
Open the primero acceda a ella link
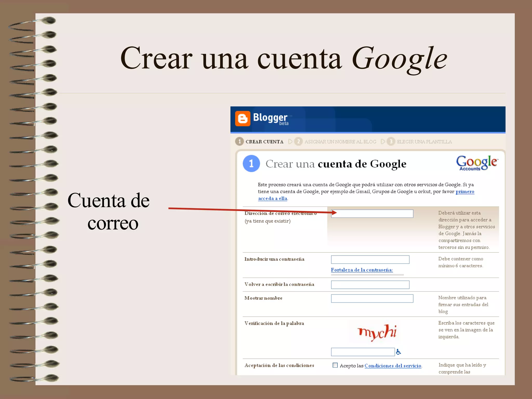tap(465, 192)
